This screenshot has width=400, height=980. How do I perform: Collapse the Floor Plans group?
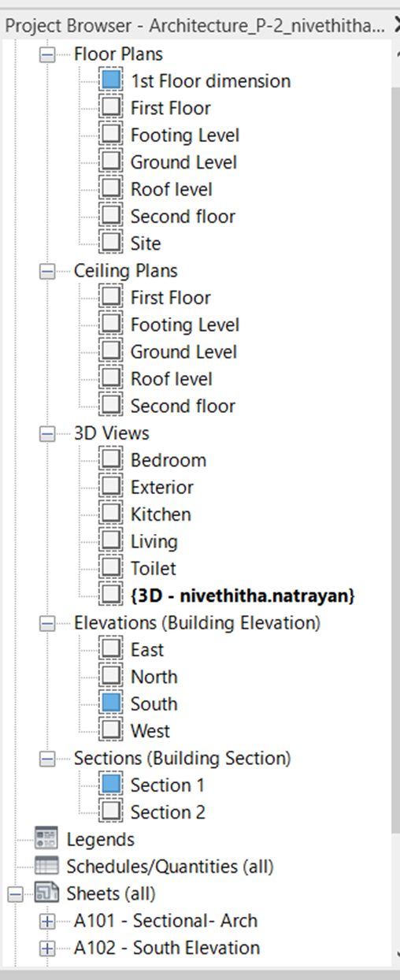click(47, 55)
